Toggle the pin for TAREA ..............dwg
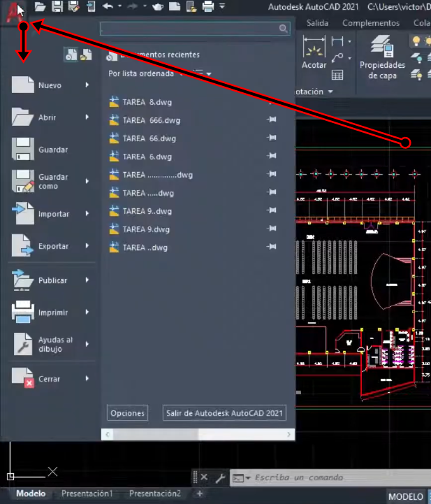 271,174
